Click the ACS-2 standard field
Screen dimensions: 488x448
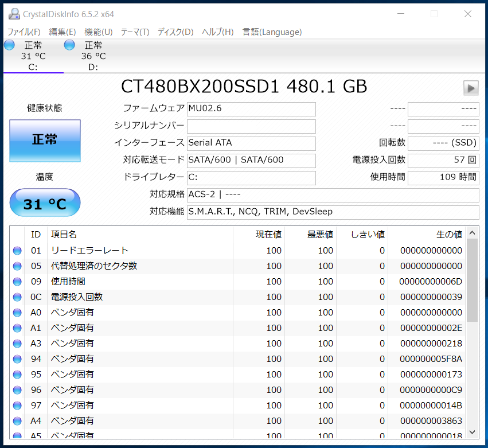click(x=333, y=195)
